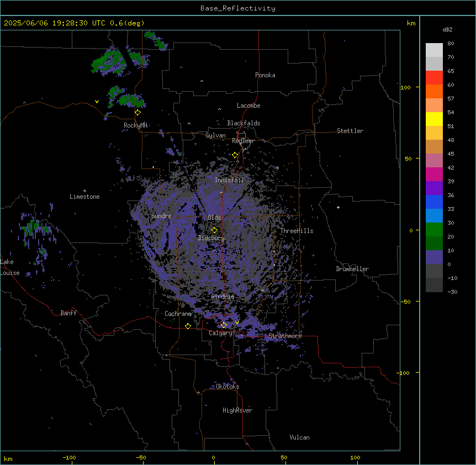Select the royal blue 33-36 dBZ legend swatch
The width and height of the screenshot is (476, 465).
click(434, 202)
